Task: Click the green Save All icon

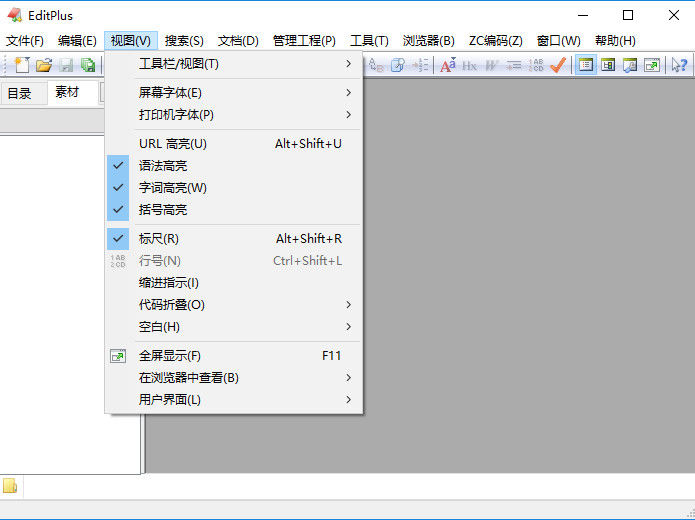Action: (88, 65)
